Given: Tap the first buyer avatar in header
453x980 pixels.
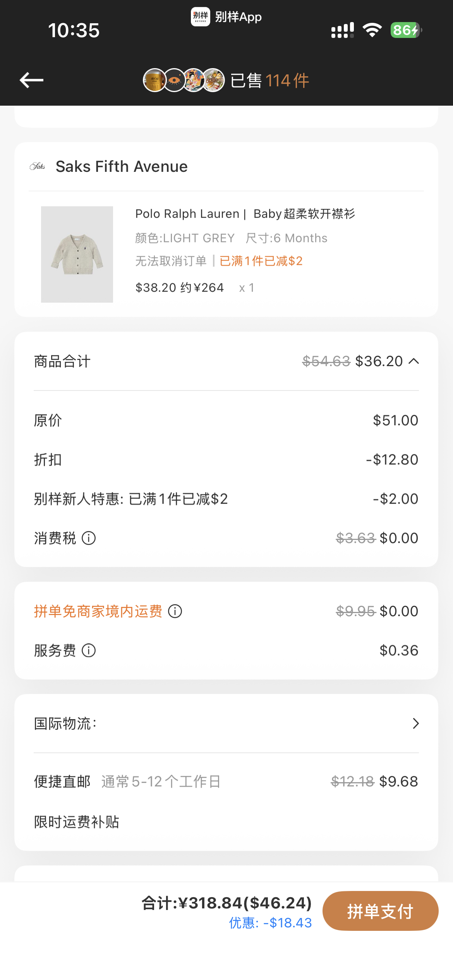Looking at the screenshot, I should click(154, 80).
